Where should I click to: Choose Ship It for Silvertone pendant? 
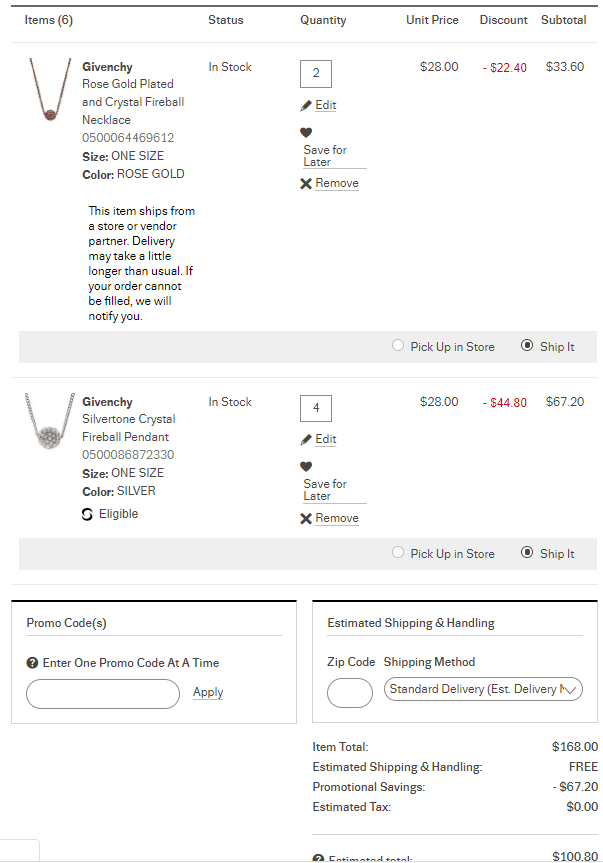(x=527, y=553)
